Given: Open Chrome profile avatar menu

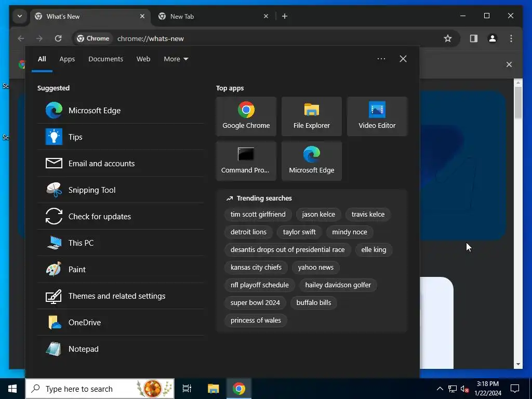Looking at the screenshot, I should tap(493, 38).
